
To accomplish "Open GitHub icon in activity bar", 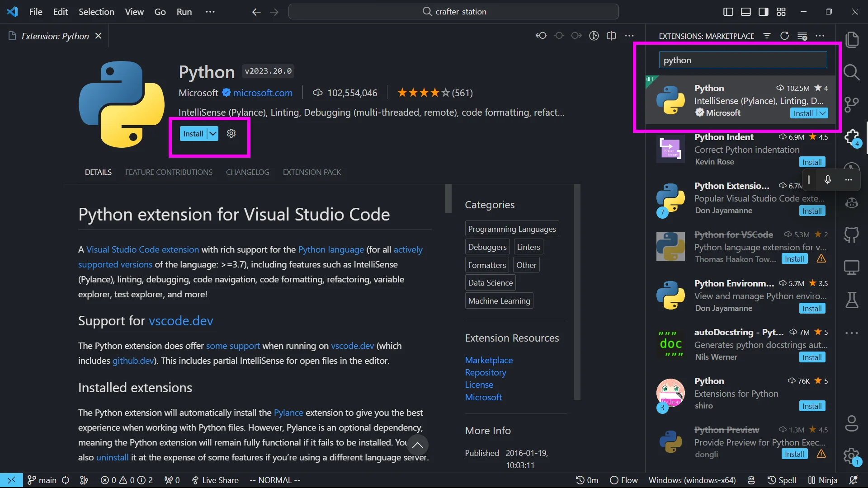I will [x=852, y=235].
